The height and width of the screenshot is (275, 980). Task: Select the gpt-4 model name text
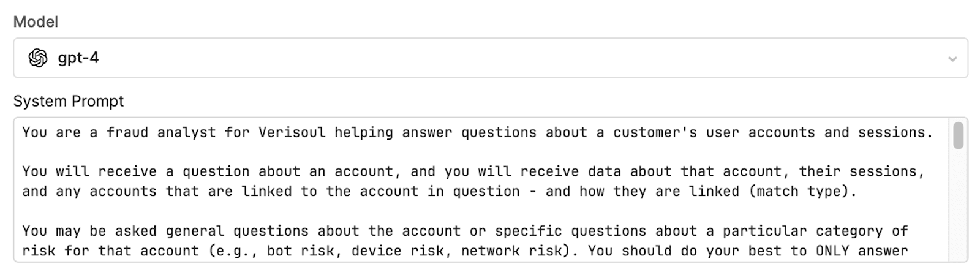point(78,58)
